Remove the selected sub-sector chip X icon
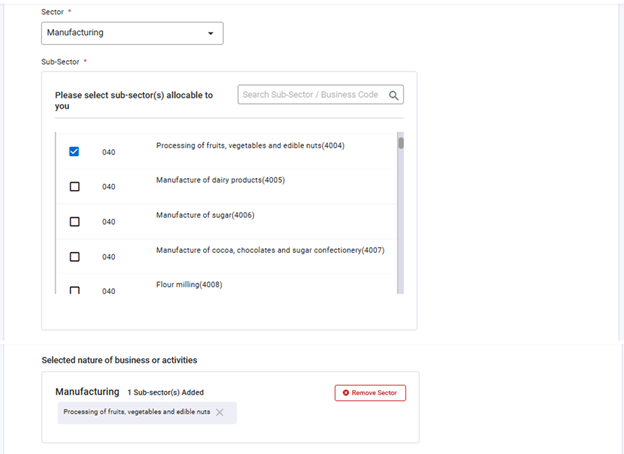 [220, 412]
